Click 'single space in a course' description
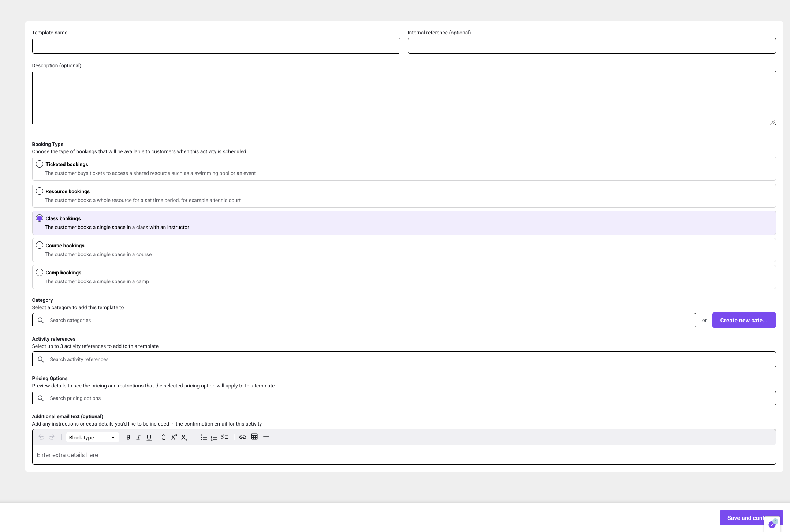The image size is (790, 532). (x=98, y=254)
